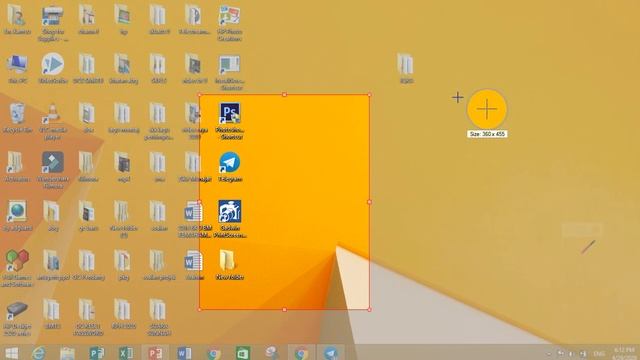Select the user profile folder with person picture
The height and width of the screenshot is (360, 640).
coord(16,15)
